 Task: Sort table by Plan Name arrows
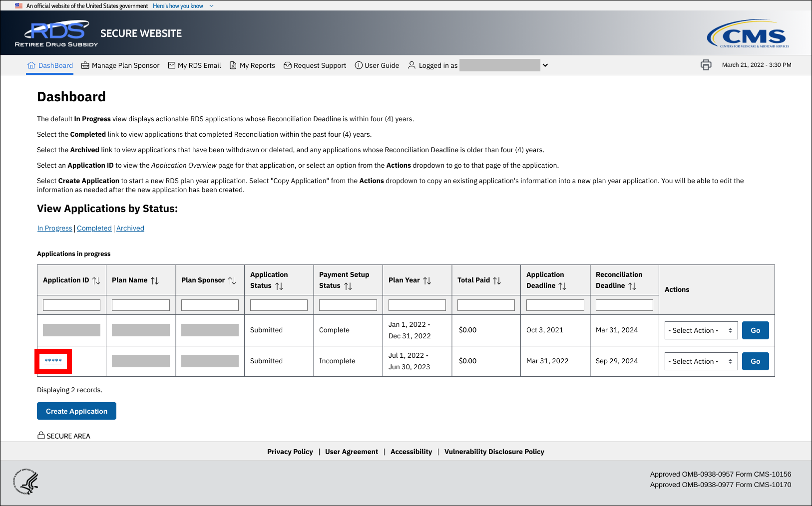point(155,280)
